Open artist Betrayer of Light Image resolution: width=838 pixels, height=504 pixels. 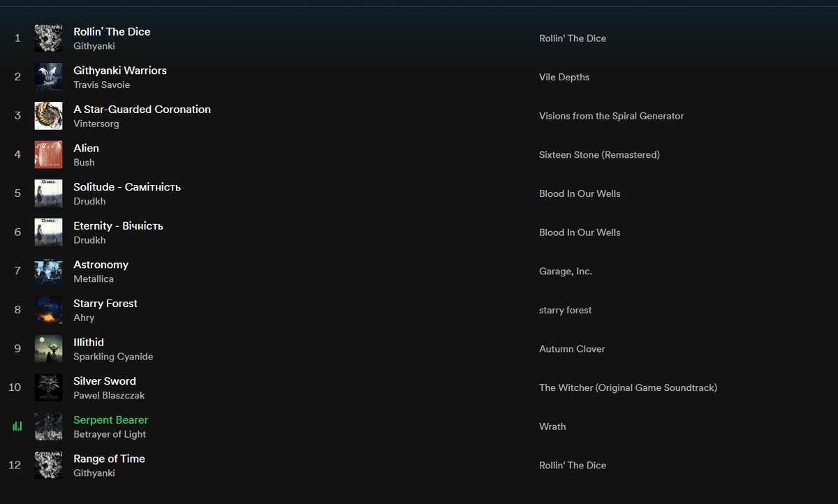(110, 434)
